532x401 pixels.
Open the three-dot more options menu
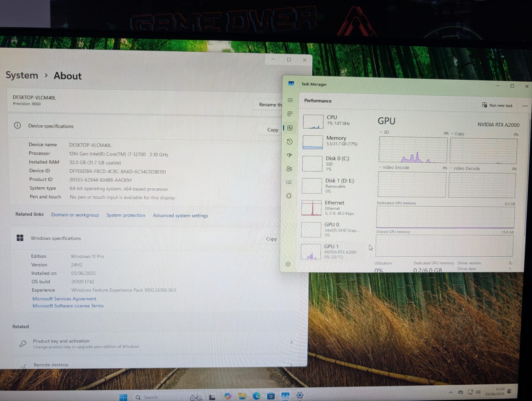pos(525,106)
